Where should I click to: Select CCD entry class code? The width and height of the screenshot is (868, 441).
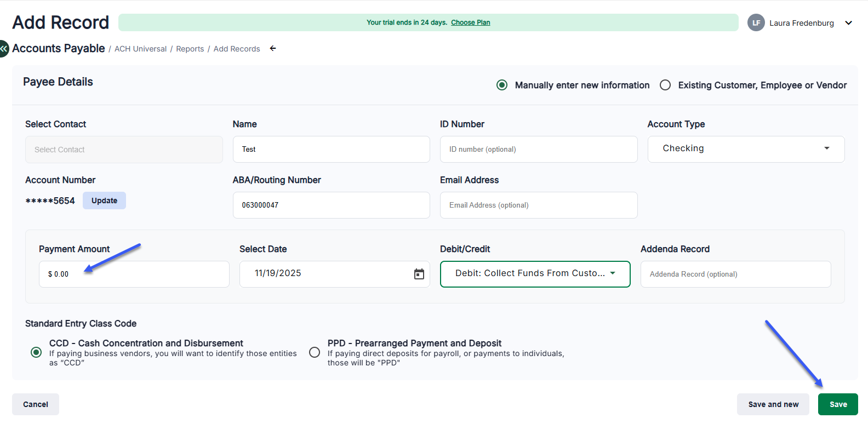[36, 352]
